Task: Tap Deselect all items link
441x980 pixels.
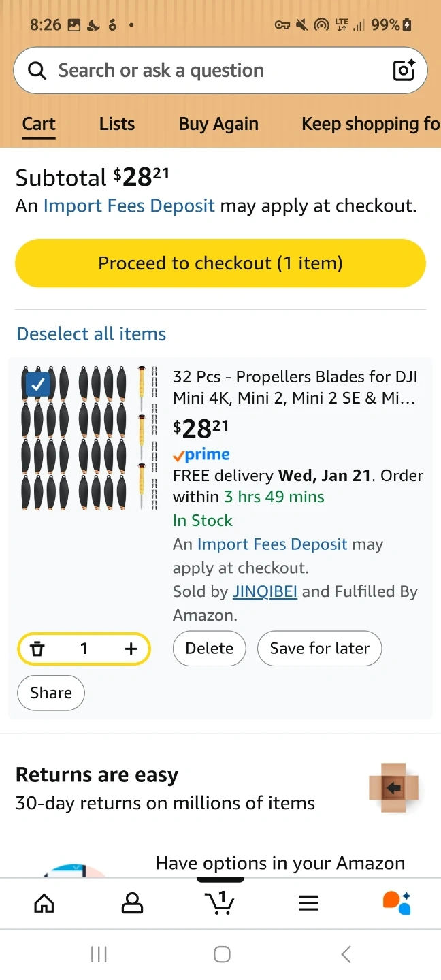Action: pos(91,334)
